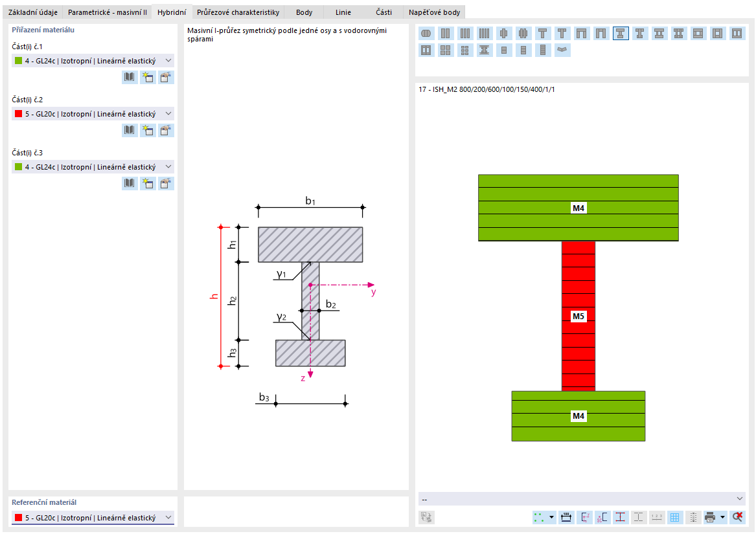This screenshot has height=534, width=756.
Task: Open the Napěťové body tab
Action: 435,12
